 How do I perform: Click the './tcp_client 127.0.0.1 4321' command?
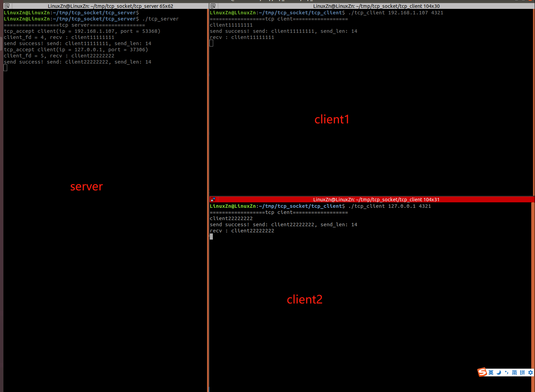point(389,206)
